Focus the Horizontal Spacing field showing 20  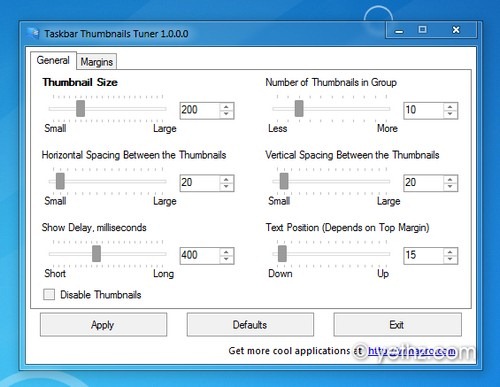tap(200, 183)
